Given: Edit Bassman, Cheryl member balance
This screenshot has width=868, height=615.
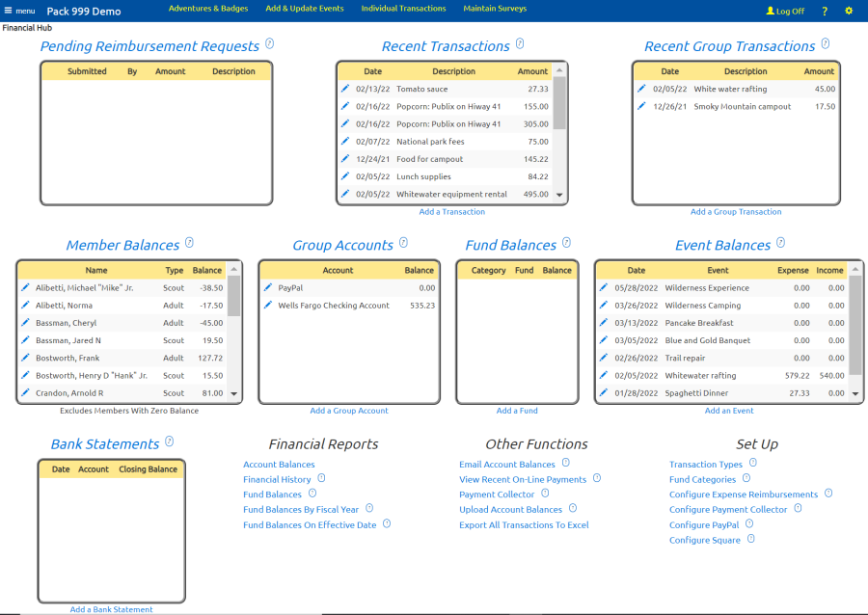Looking at the screenshot, I should coord(25,322).
